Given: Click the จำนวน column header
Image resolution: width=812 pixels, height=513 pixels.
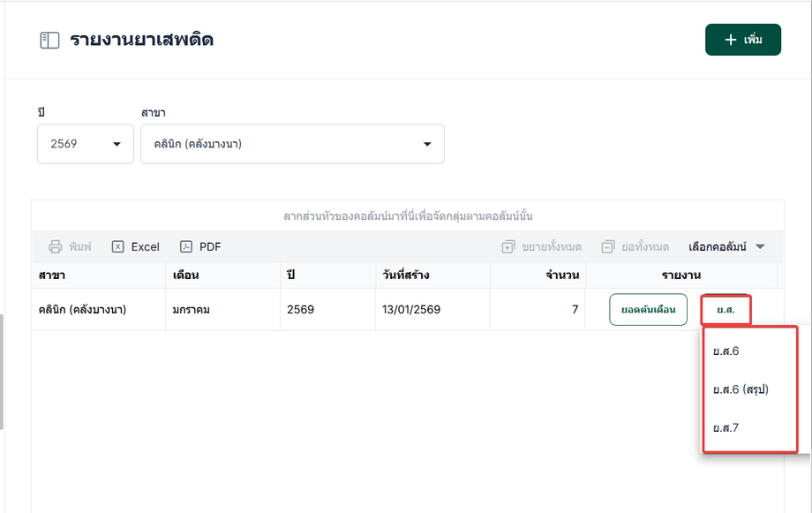Looking at the screenshot, I should point(562,275).
